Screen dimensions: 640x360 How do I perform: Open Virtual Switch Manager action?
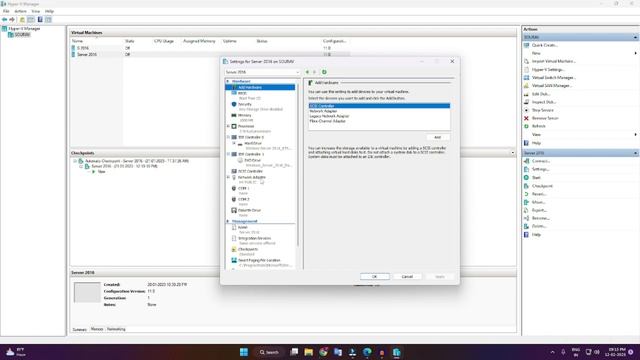click(x=554, y=78)
